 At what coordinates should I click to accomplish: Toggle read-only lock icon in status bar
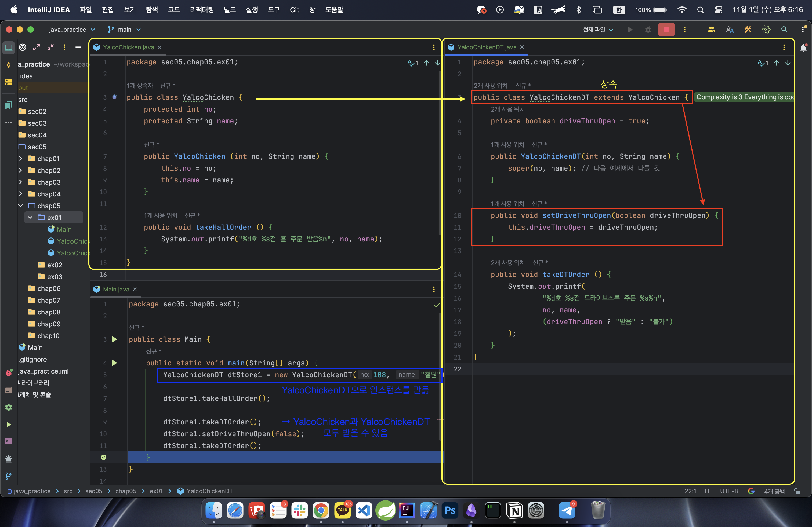[x=797, y=491]
